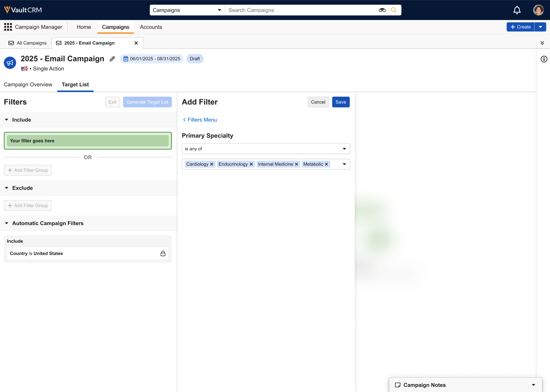This screenshot has height=392, width=550.
Task: Switch to the Campaign Overview tab
Action: [x=28, y=85]
